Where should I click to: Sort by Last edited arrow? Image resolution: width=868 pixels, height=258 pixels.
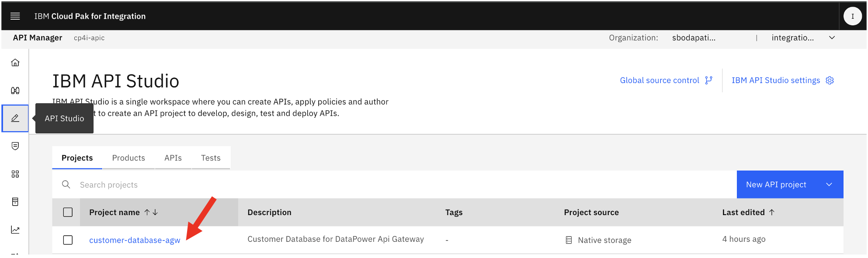click(772, 212)
